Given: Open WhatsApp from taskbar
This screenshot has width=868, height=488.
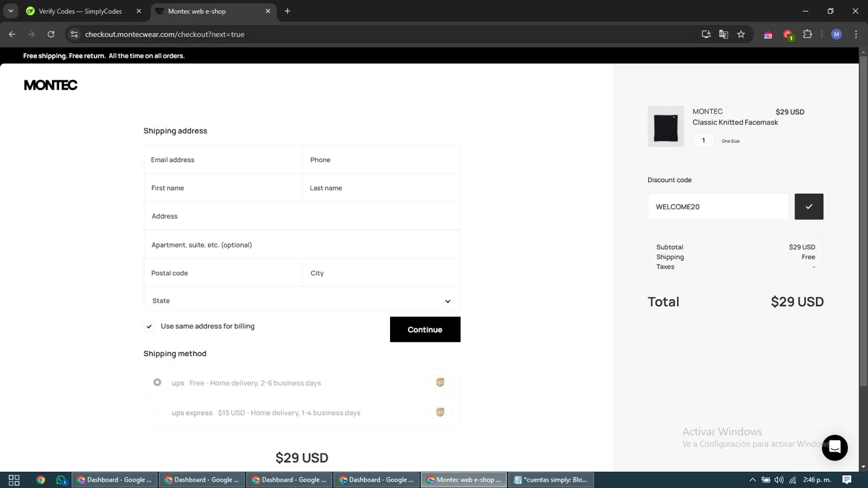Looking at the screenshot, I should [61, 480].
